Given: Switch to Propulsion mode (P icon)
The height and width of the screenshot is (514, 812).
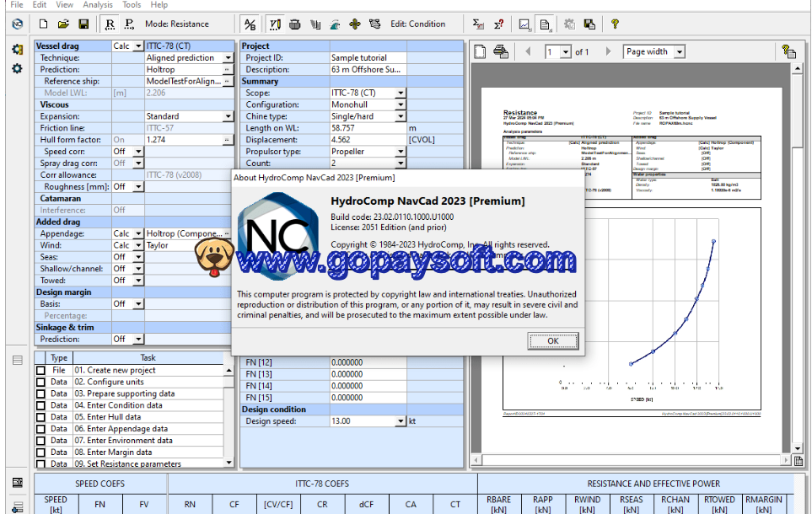Looking at the screenshot, I should tap(129, 24).
